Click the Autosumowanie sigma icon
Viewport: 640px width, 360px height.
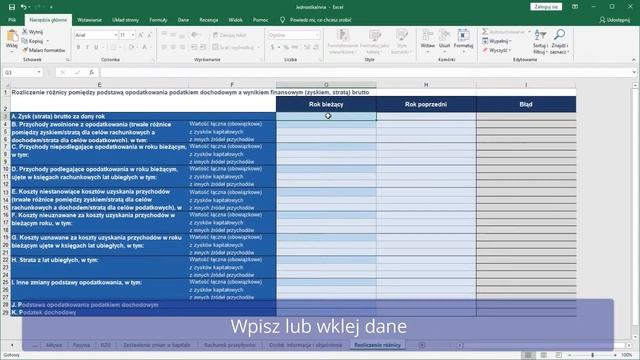(485, 31)
